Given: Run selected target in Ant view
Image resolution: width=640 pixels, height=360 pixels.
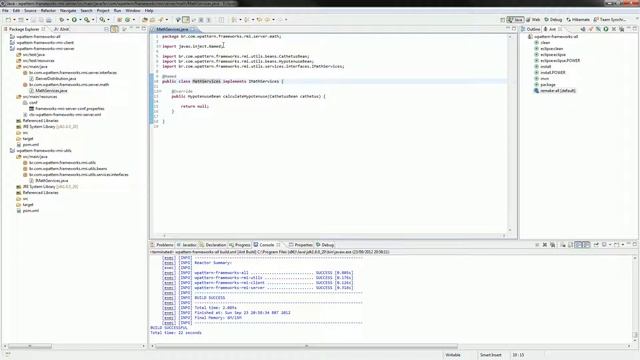Looking at the screenshot, I should (606, 29).
